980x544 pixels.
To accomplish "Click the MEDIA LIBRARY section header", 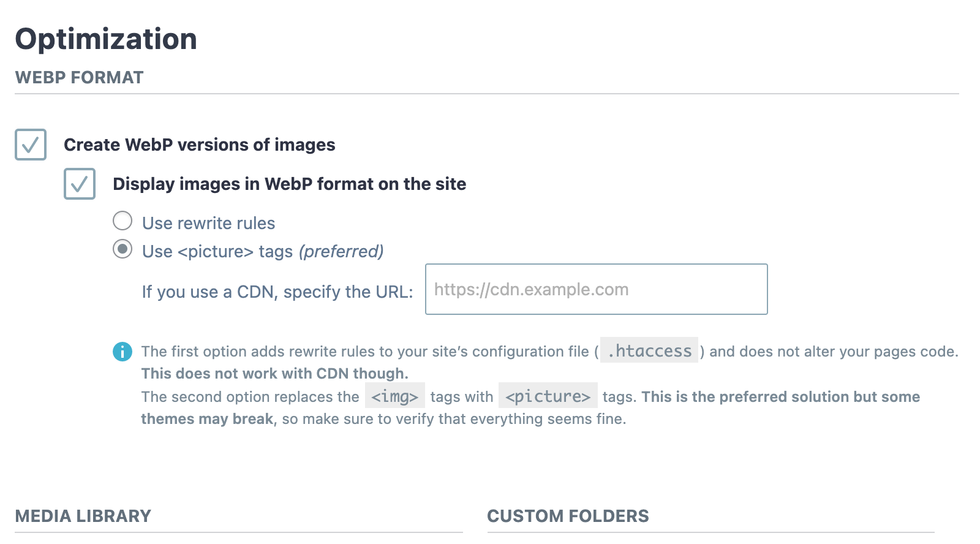I will [x=83, y=516].
